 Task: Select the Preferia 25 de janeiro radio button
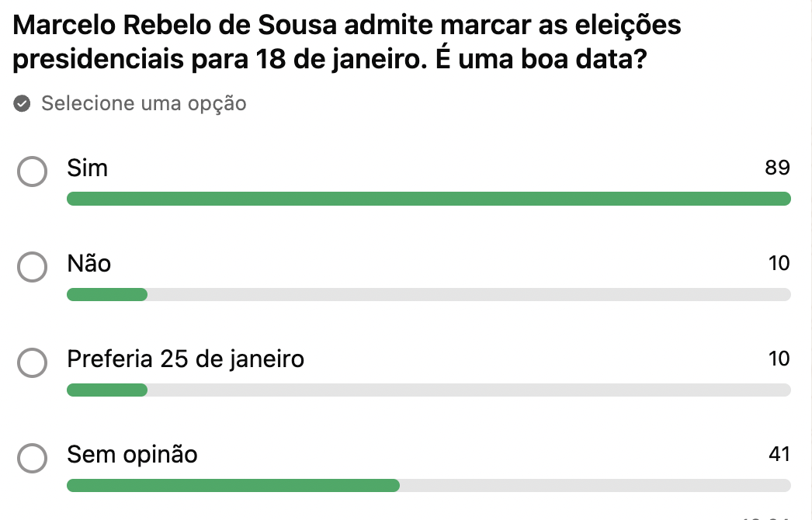click(x=32, y=362)
